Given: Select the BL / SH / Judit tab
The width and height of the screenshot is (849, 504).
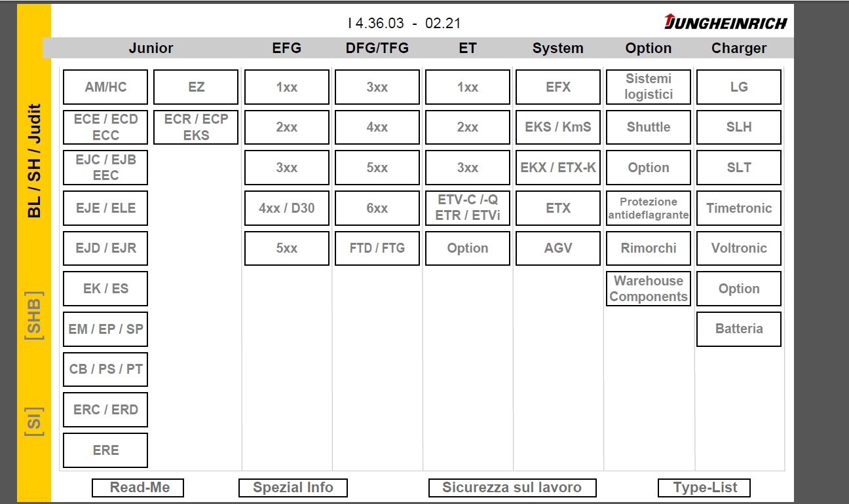Looking at the screenshot, I should pyautogui.click(x=34, y=160).
